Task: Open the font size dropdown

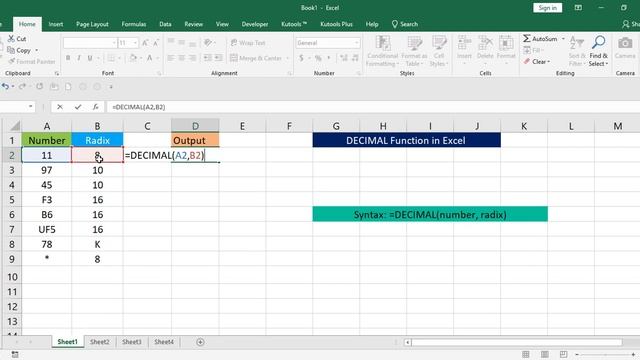Action: point(135,43)
